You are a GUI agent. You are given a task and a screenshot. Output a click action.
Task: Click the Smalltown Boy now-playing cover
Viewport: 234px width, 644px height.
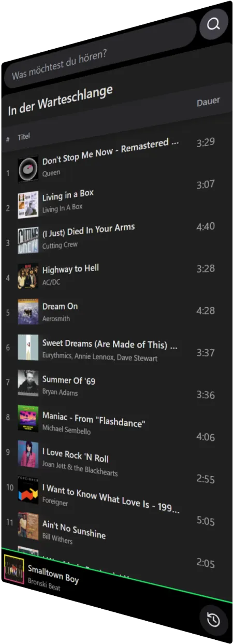pyautogui.click(x=14, y=568)
